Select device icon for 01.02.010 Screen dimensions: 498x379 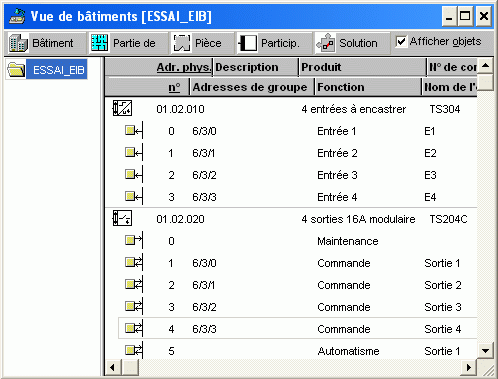[x=122, y=108]
